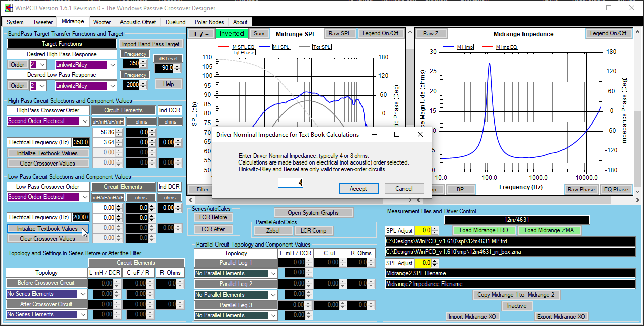
Task: Open the High Pass LinkwitzRiley filter dropdown
Action: (x=112, y=65)
